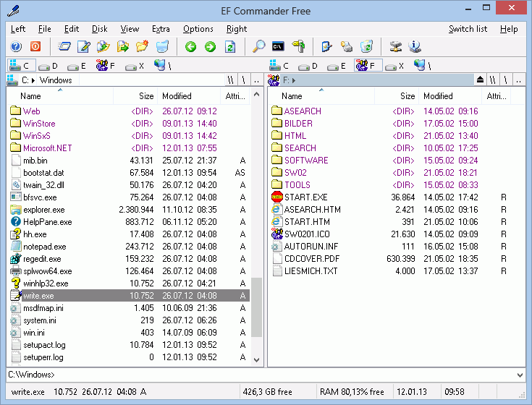Click the blue Help question mark toolbar icon

point(16,46)
